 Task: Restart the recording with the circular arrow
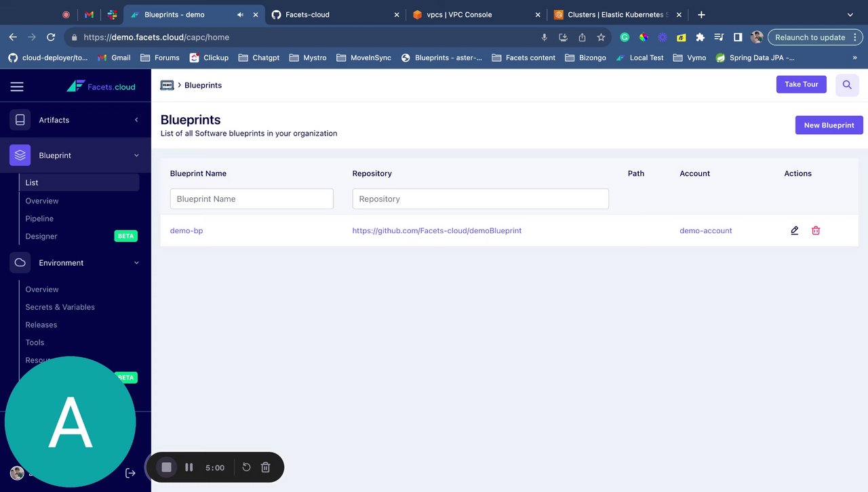click(x=247, y=467)
